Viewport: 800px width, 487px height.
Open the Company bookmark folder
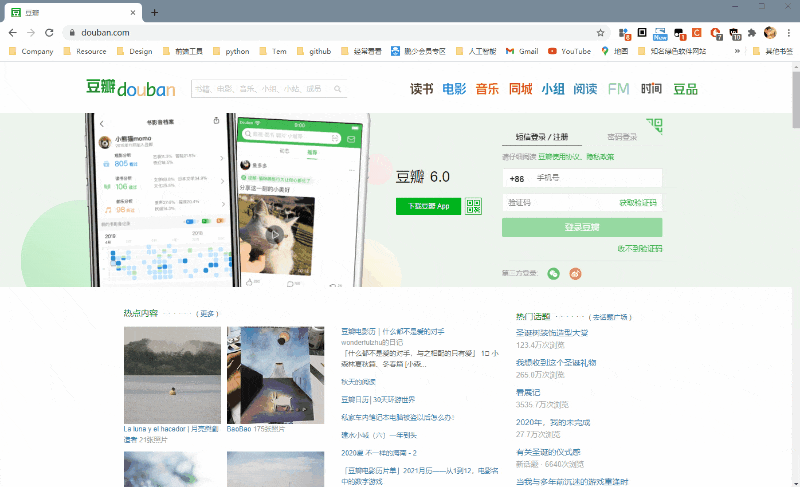pos(31,51)
